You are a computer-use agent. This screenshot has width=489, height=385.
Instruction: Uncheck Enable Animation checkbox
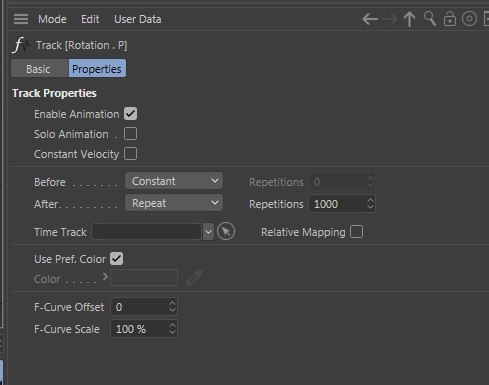[x=130, y=114]
